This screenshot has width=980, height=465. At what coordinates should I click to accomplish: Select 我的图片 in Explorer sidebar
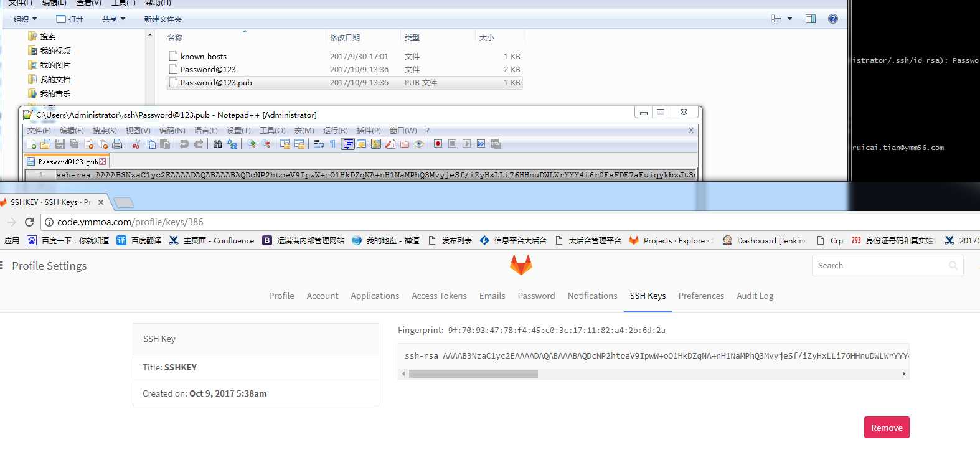click(49, 65)
